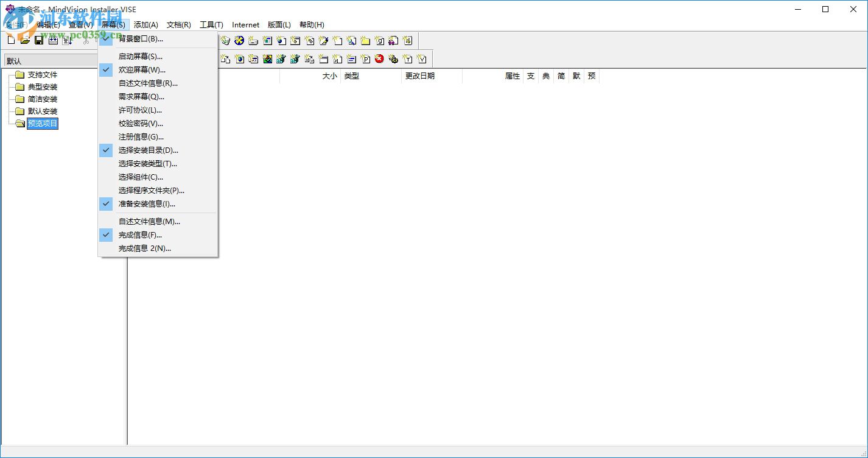Screen dimensions: 868x458
Task: Click the window with gear icon
Action: [x=295, y=41]
